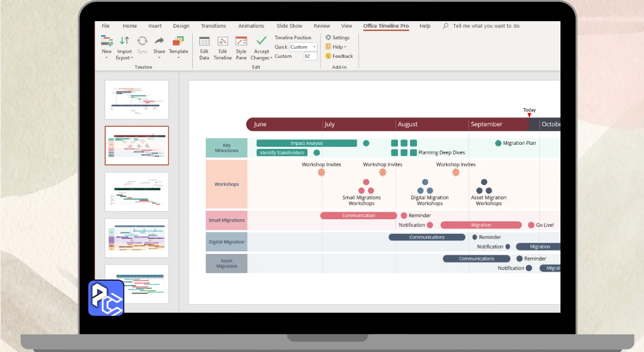
Task: Expand the Accept Changes dropdown arrow
Action: click(271, 58)
